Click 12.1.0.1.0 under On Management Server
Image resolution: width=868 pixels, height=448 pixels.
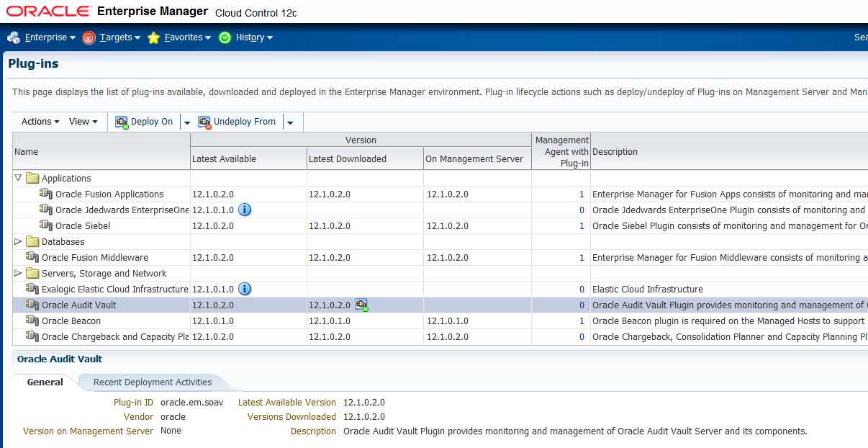tap(448, 321)
